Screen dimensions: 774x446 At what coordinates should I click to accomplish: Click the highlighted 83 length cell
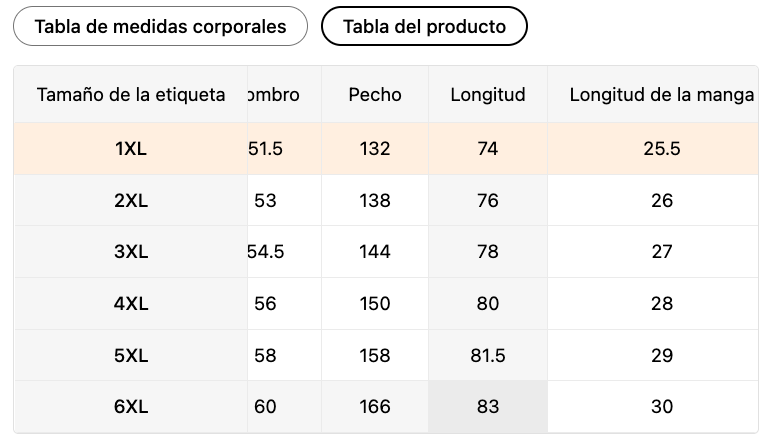488,407
